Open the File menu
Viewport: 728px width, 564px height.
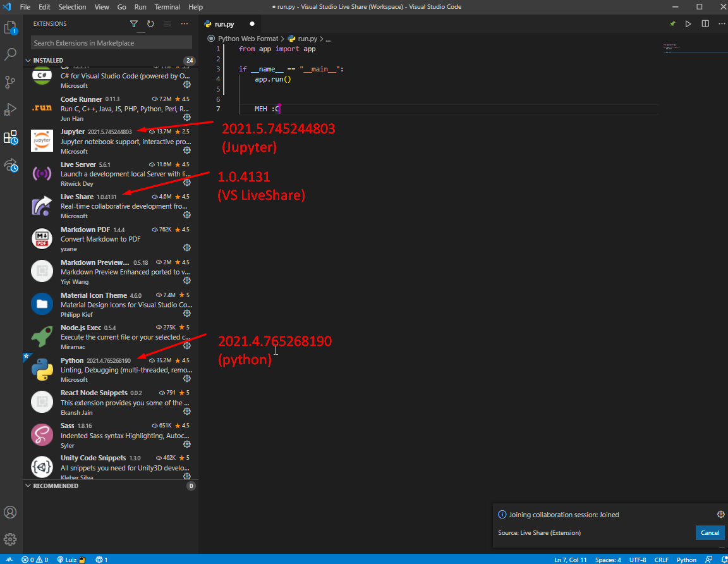25,7
